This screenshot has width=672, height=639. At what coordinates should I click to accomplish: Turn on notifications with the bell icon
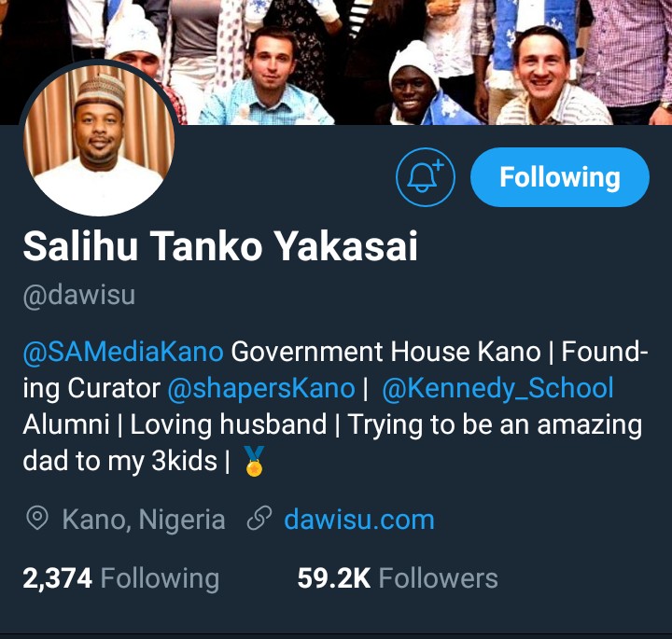(426, 177)
